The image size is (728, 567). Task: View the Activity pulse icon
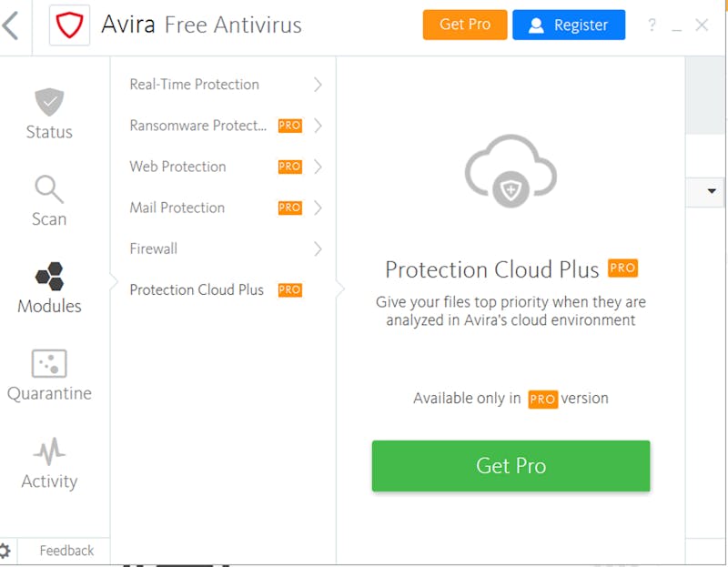[x=49, y=451]
